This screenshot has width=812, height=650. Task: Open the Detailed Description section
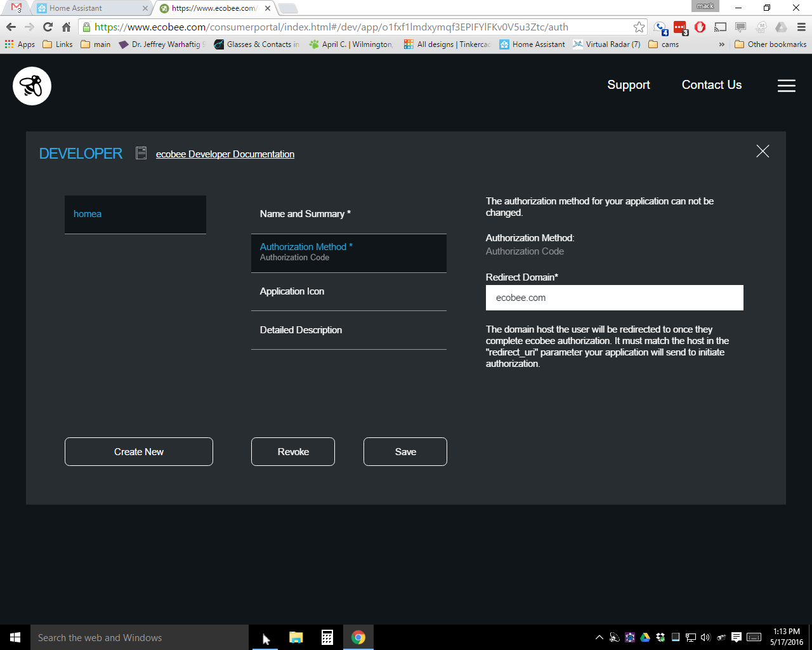tap(349, 330)
